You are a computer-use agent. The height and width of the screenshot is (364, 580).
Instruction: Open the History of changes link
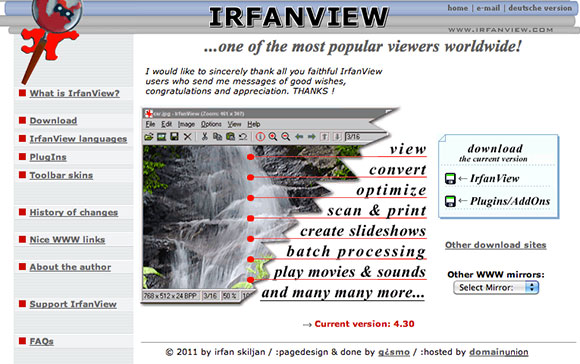[74, 212]
